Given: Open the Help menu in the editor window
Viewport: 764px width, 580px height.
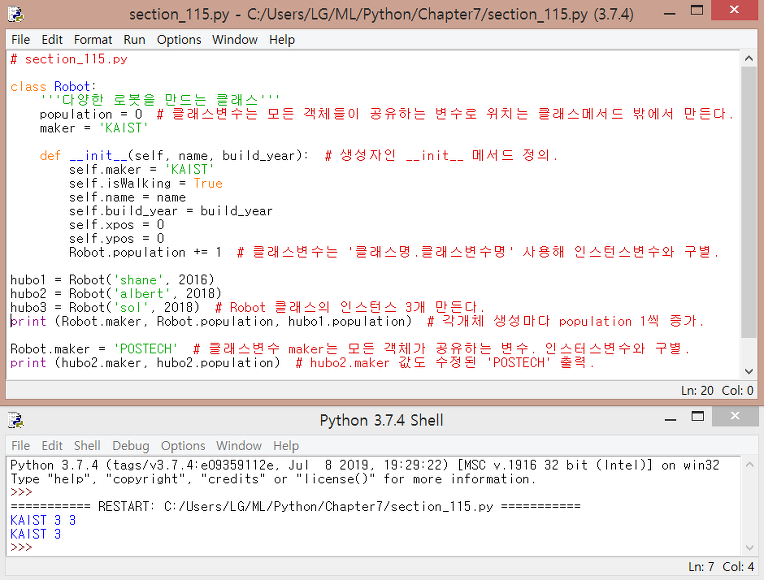Looking at the screenshot, I should click(282, 39).
